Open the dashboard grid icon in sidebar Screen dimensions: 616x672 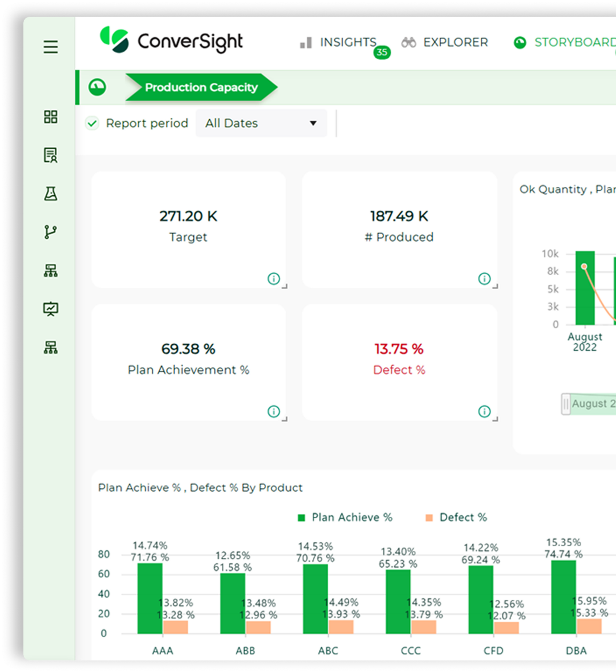click(51, 117)
